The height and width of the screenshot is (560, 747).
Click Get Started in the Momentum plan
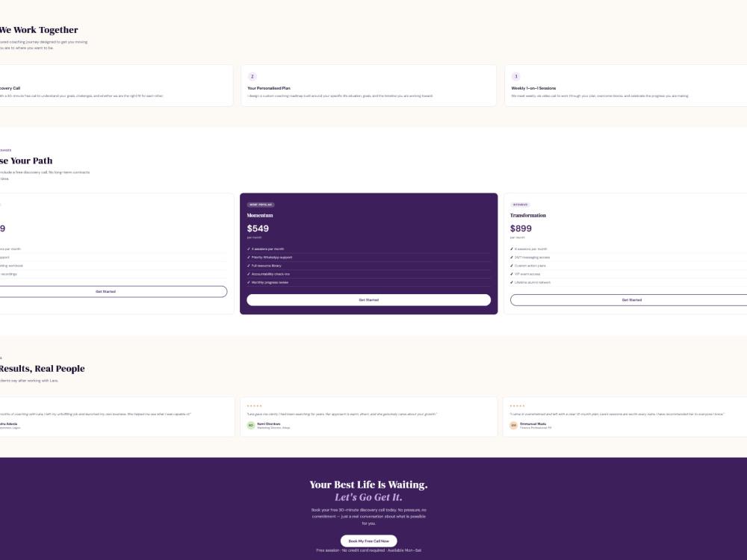tap(369, 300)
